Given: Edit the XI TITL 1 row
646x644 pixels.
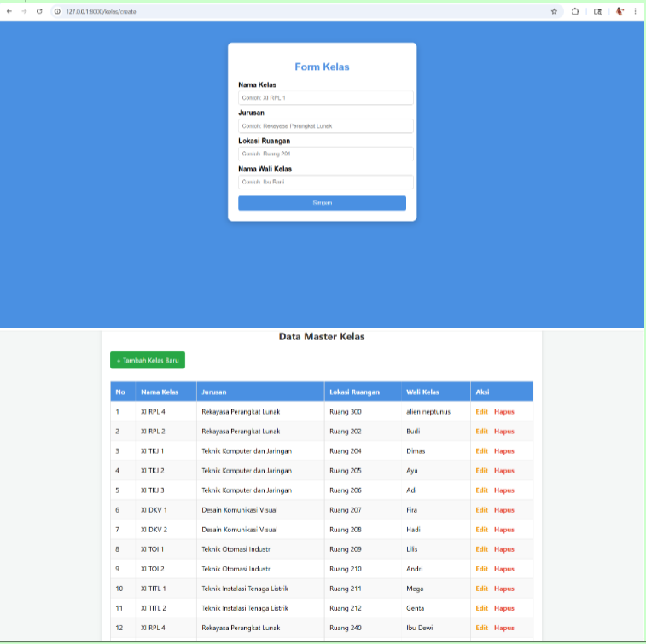Looking at the screenshot, I should point(481,589).
